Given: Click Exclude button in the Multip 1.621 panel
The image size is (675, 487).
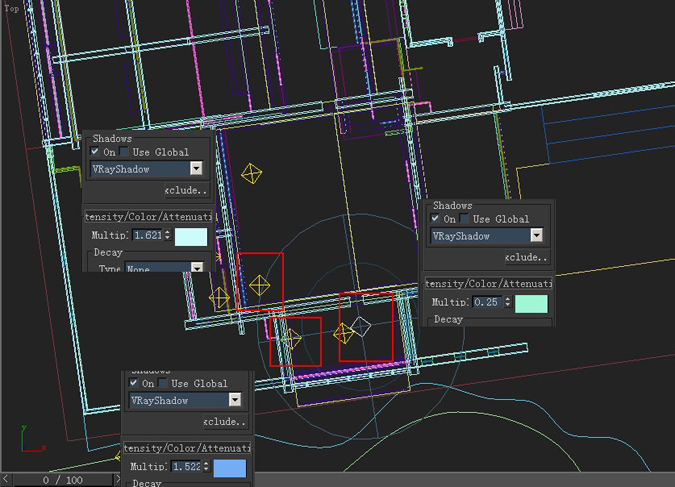Looking at the screenshot, I should click(x=187, y=190).
